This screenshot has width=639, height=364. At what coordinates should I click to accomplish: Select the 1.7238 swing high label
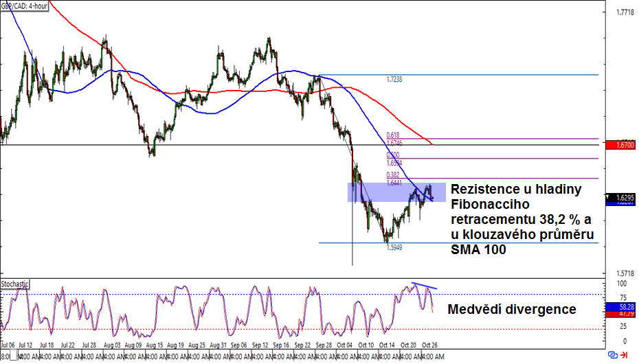pyautogui.click(x=394, y=80)
